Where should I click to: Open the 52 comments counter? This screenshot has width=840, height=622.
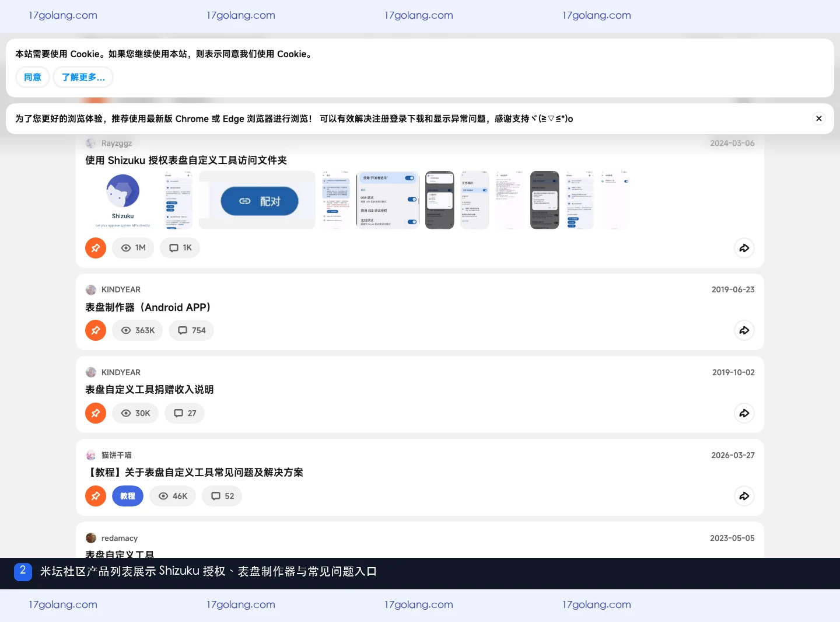coord(222,496)
